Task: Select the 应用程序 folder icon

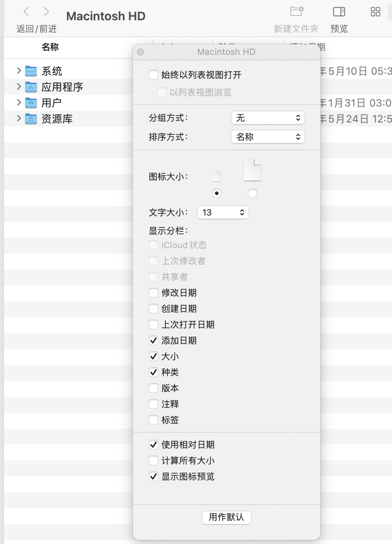Action: point(31,87)
